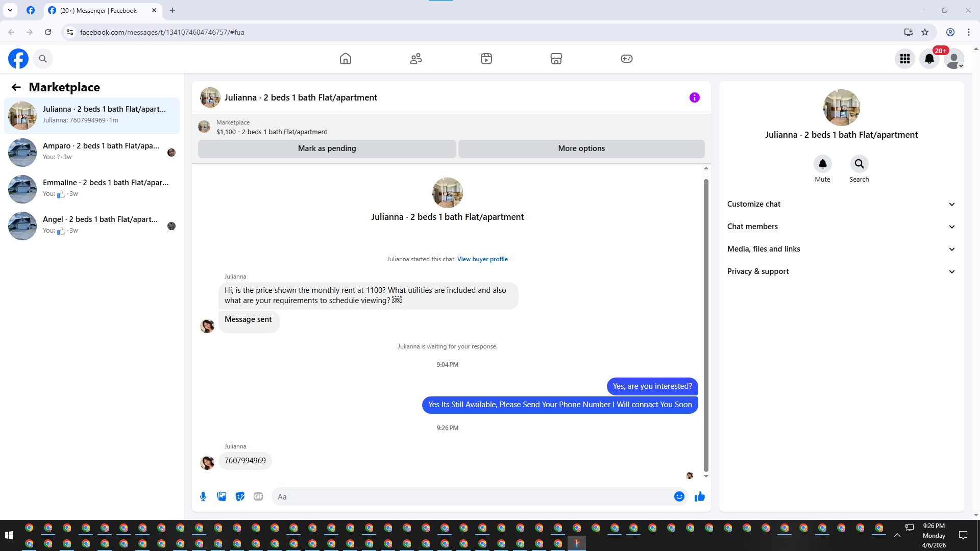Open the notifications bell icon
980x551 pixels.
[x=929, y=59]
